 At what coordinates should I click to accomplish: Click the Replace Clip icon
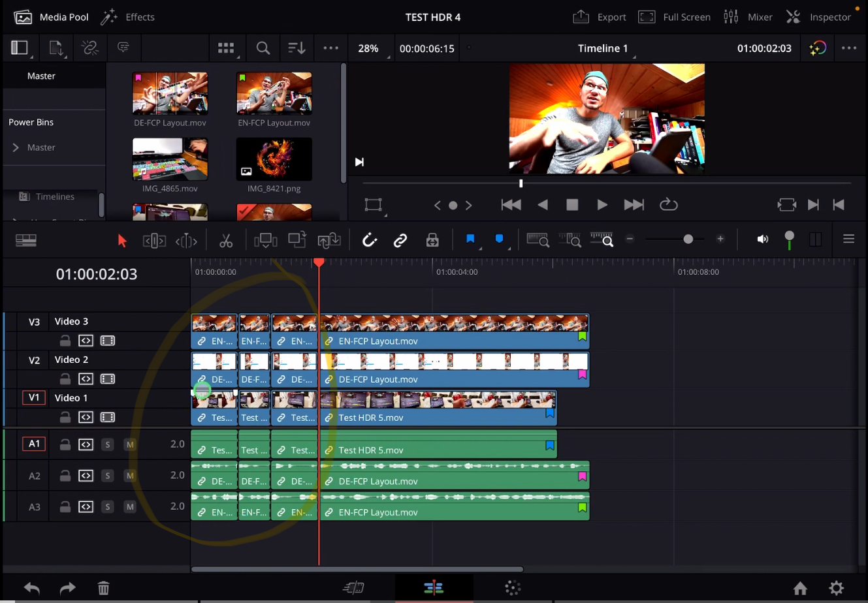pos(329,240)
